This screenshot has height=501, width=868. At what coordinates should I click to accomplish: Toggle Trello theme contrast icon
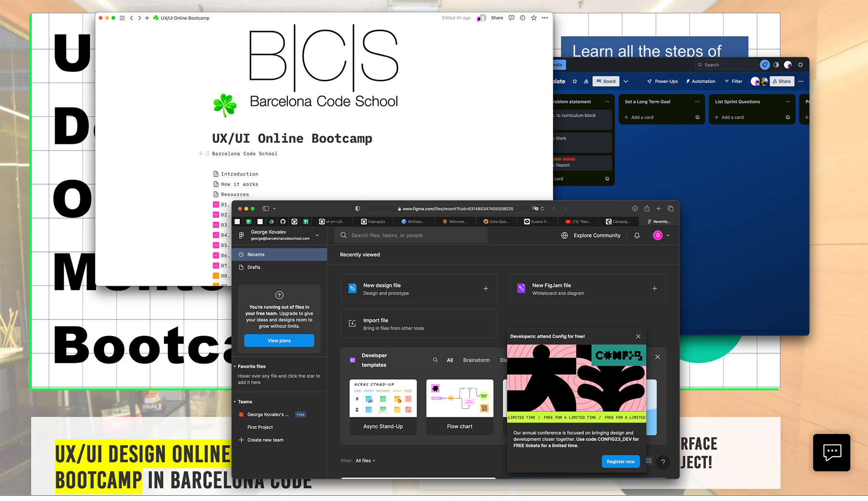(776, 65)
